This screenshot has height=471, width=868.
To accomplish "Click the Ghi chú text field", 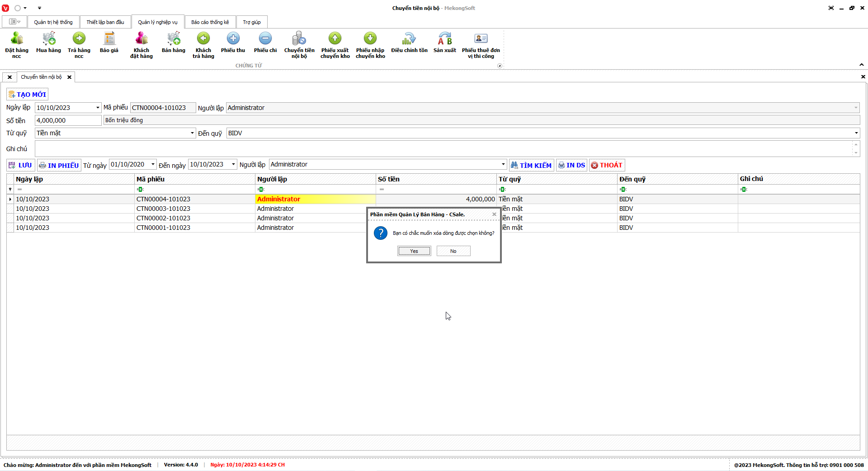I will [443, 148].
